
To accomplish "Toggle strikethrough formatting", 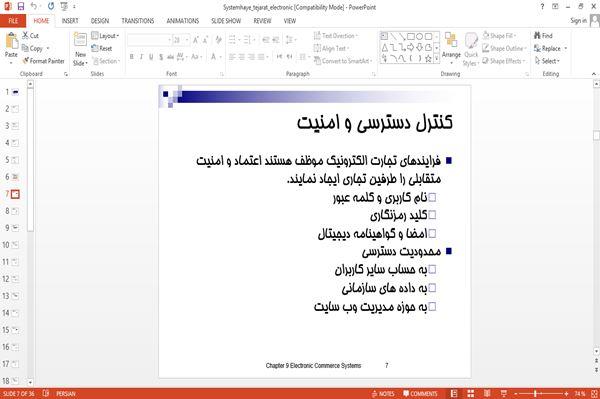I will pos(170,57).
